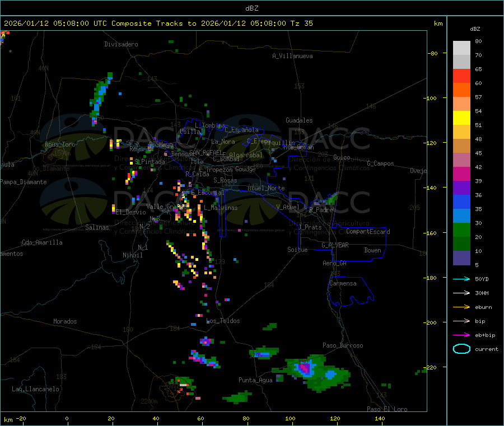Screen dimensions: 504x426
Task: Click the Divisadero map label
Action: (x=121, y=44)
